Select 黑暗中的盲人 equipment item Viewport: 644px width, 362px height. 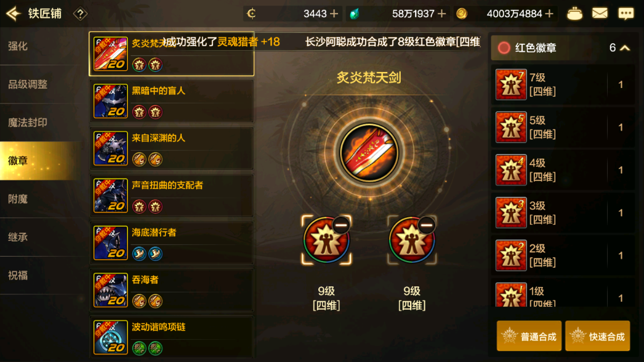171,101
